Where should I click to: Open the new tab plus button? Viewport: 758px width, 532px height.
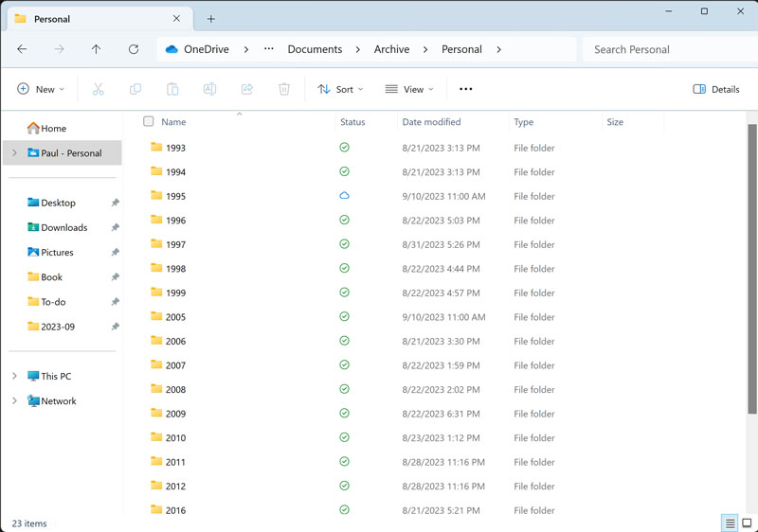tap(211, 19)
